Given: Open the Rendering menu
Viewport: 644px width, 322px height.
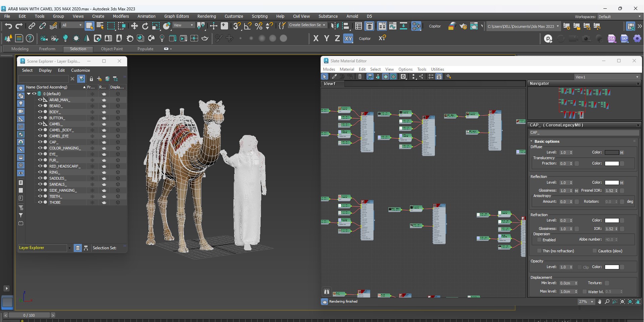Looking at the screenshot, I should [207, 16].
